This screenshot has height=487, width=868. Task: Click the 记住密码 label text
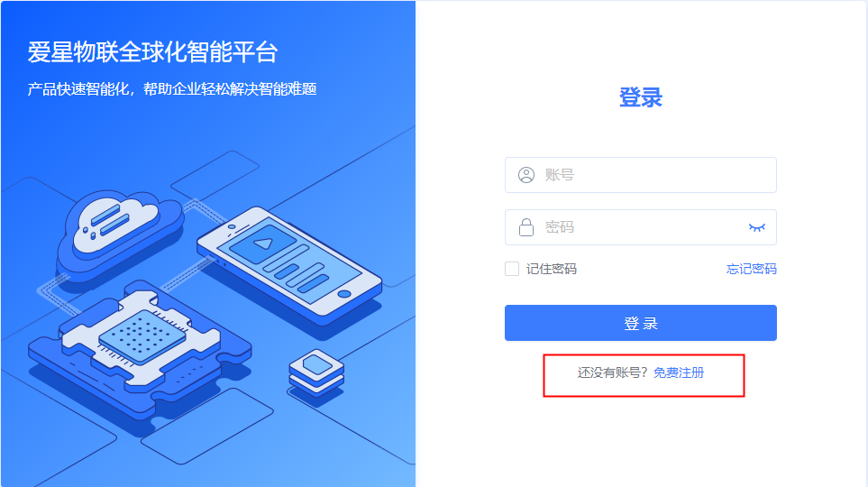[x=552, y=269]
